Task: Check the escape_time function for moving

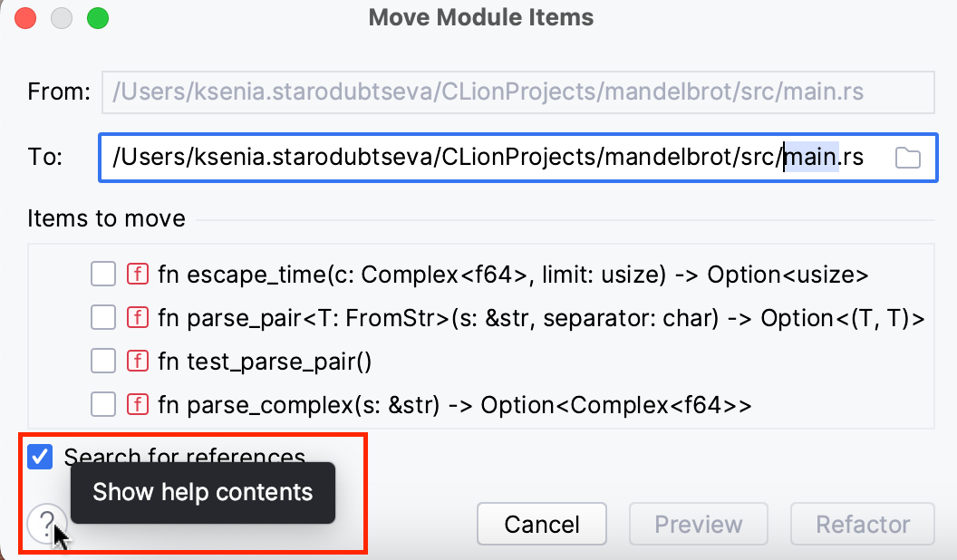Action: pos(102,274)
